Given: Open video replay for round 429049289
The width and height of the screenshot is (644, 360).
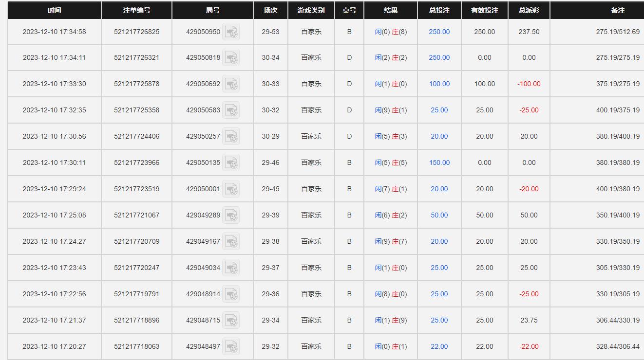Looking at the screenshot, I should [x=231, y=216].
